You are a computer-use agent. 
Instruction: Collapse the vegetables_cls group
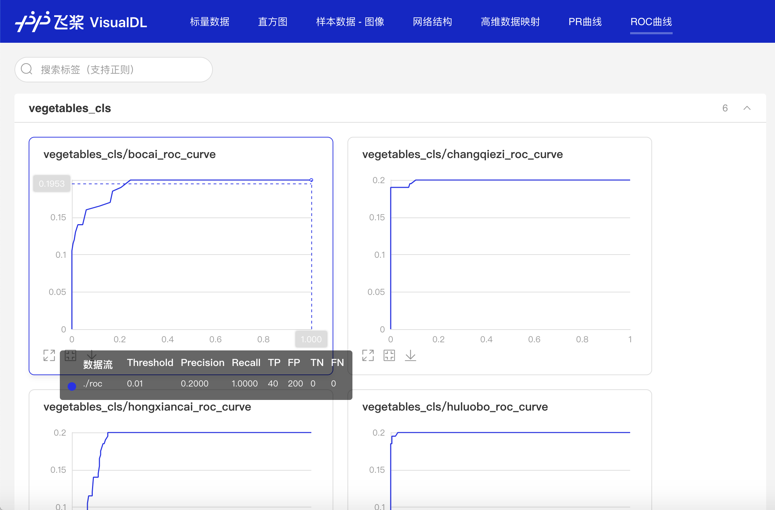tap(747, 108)
